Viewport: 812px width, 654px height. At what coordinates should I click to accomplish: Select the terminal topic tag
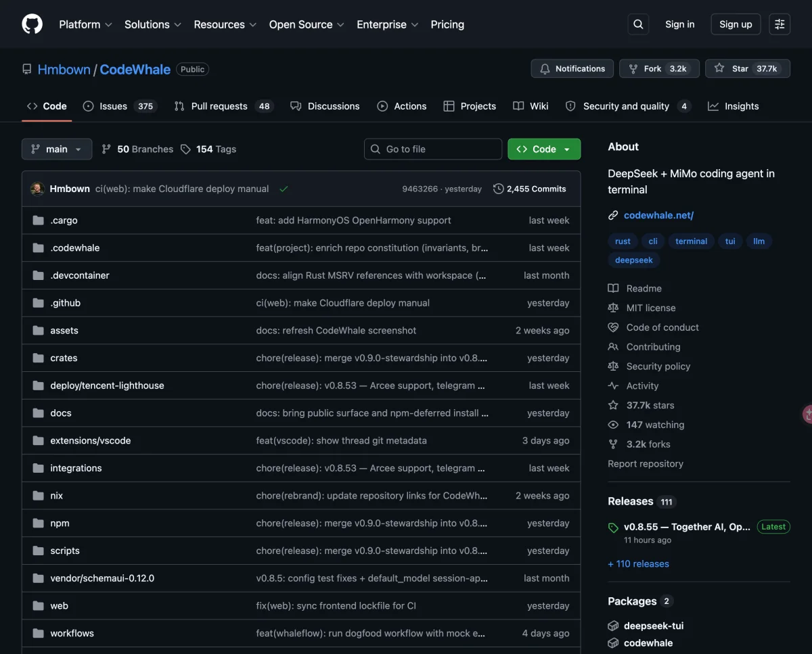click(691, 241)
